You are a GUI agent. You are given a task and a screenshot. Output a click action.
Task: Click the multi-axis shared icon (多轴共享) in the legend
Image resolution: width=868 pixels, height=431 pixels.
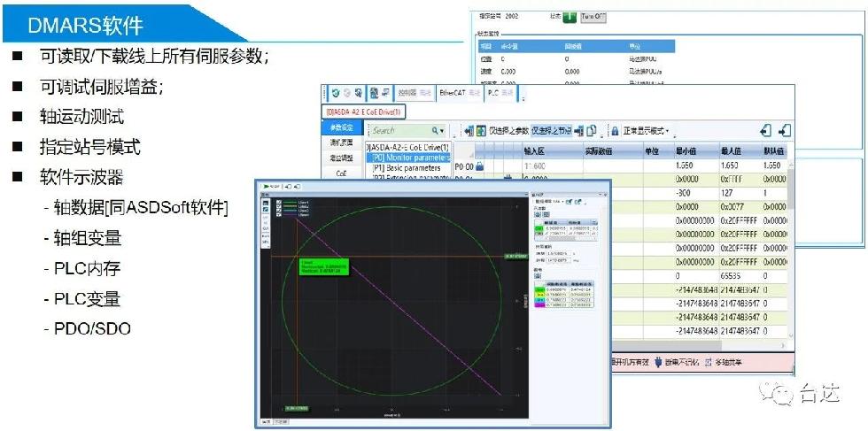[708, 362]
